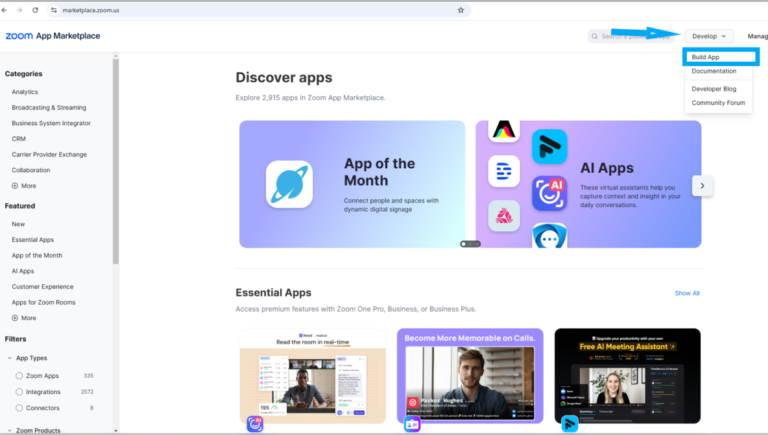Choose Developer Blog from the Develop menu

pos(714,89)
